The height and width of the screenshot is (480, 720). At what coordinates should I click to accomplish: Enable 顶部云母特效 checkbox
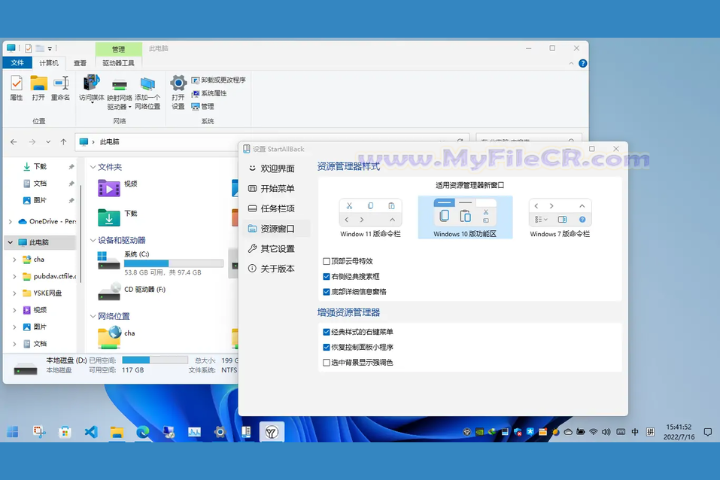326,261
